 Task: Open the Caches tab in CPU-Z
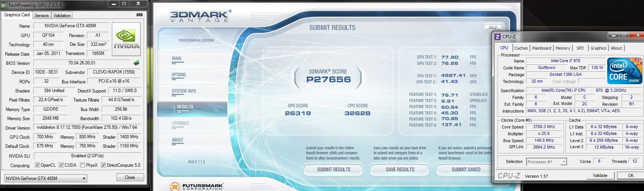pos(521,48)
